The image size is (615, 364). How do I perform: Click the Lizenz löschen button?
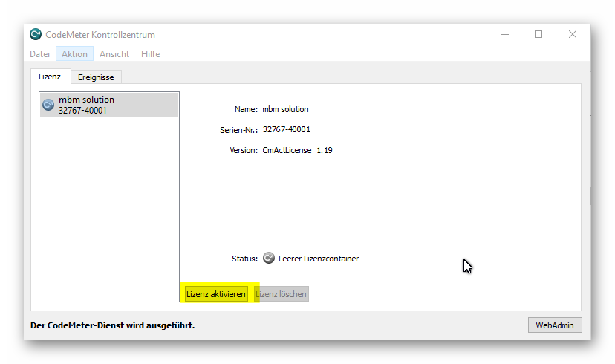(281, 294)
